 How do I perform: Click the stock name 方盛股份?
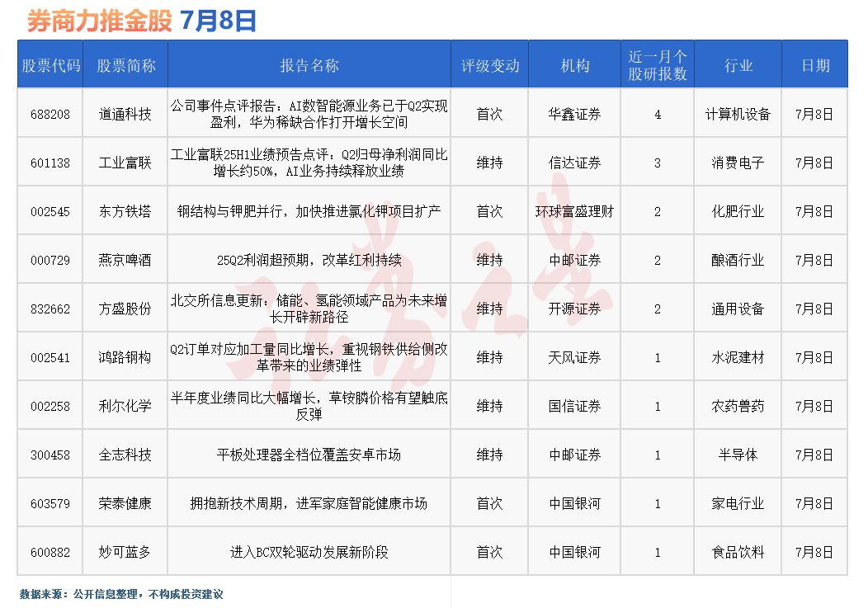coord(125,309)
